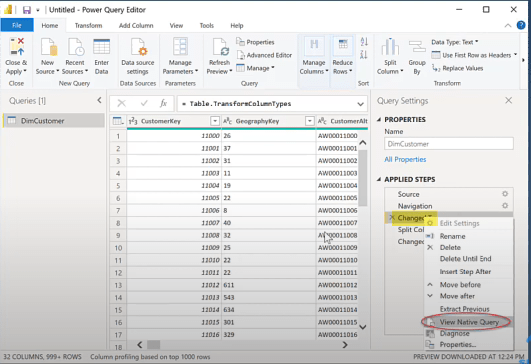
Task: Choose Rename in the context menu
Action: click(469, 236)
